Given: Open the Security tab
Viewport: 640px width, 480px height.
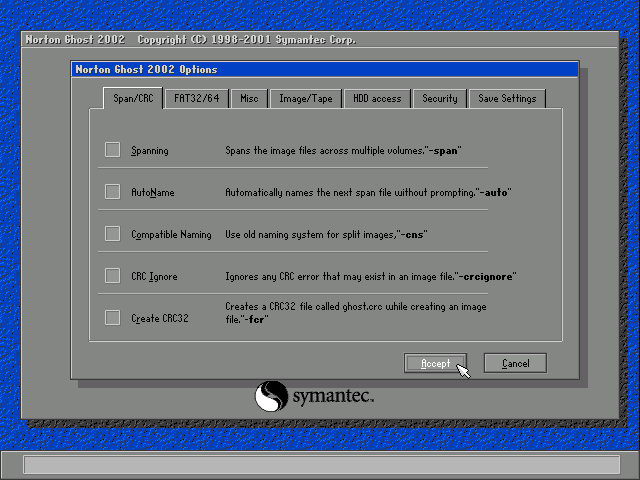Looking at the screenshot, I should [440, 98].
